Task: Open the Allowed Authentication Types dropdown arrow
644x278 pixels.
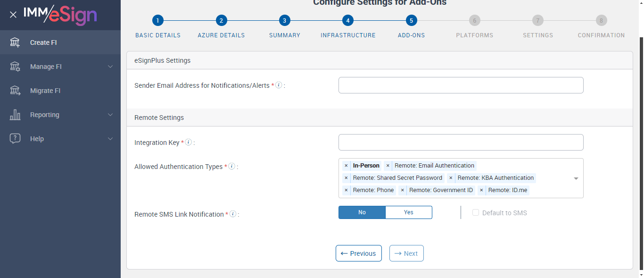Action: (576, 178)
